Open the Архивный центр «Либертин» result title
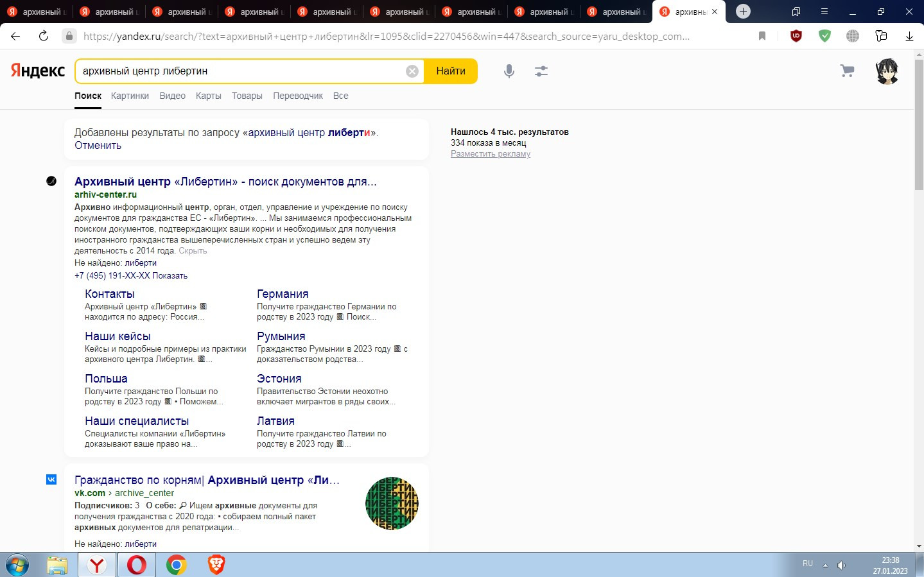 click(x=225, y=182)
